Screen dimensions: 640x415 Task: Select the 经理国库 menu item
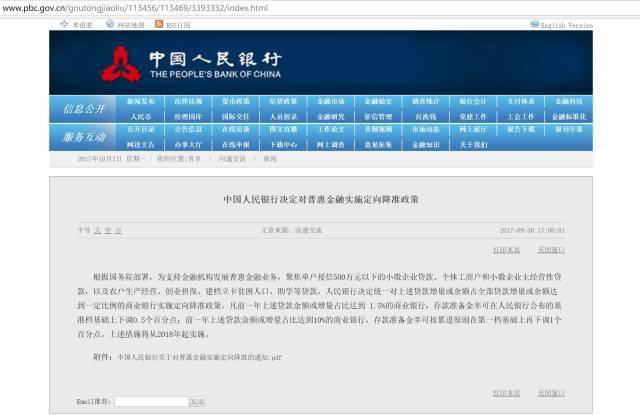click(188, 117)
